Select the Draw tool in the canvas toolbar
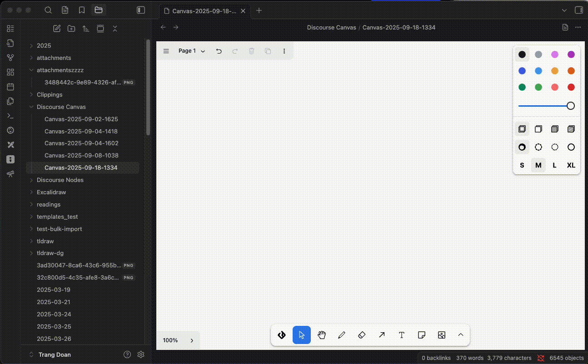588x364 pixels. pos(342,335)
